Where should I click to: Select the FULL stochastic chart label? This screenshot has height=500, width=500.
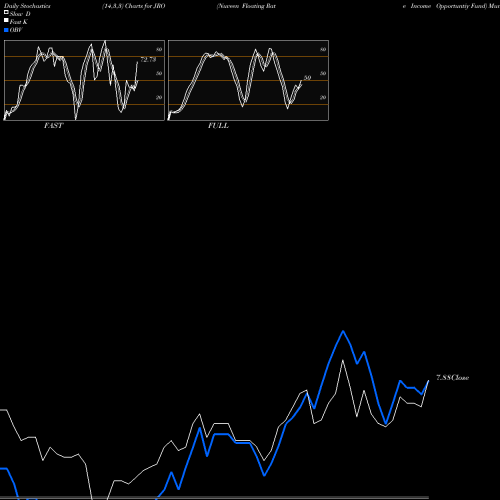[x=218, y=126]
